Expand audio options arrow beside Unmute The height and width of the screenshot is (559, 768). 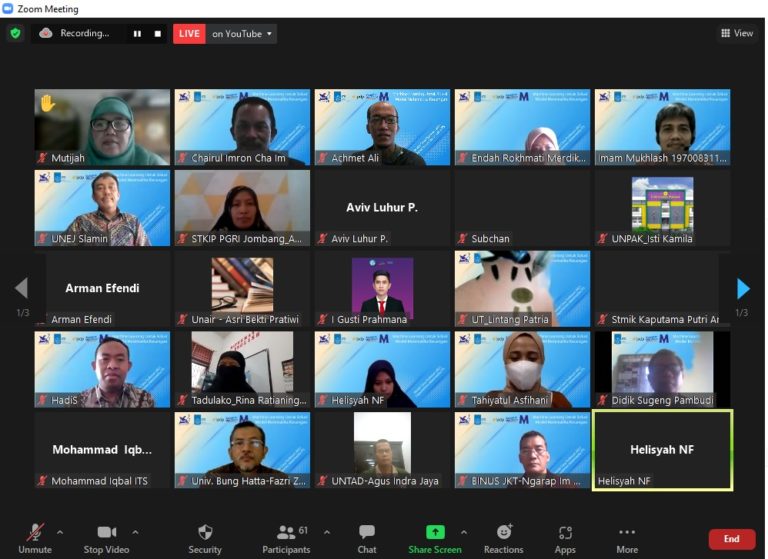(x=60, y=532)
